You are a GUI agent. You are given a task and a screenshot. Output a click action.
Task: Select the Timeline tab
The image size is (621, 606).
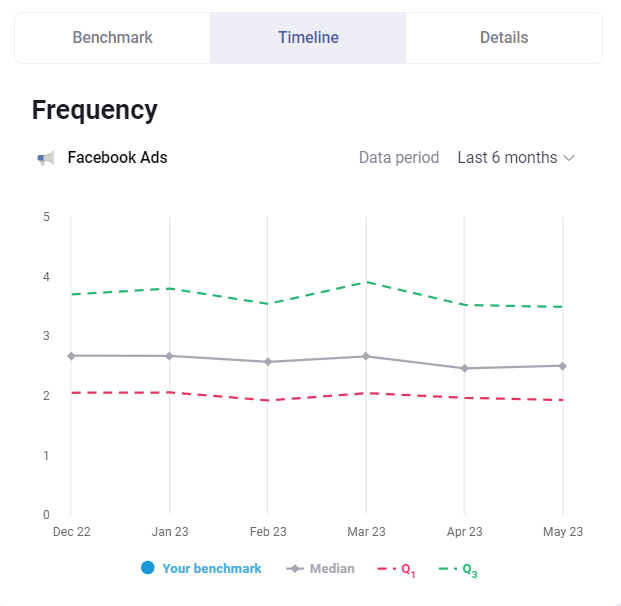[308, 38]
